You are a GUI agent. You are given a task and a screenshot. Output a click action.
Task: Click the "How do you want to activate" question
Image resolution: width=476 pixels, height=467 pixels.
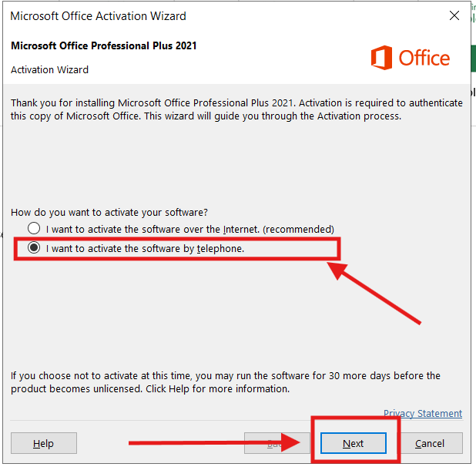pos(109,212)
